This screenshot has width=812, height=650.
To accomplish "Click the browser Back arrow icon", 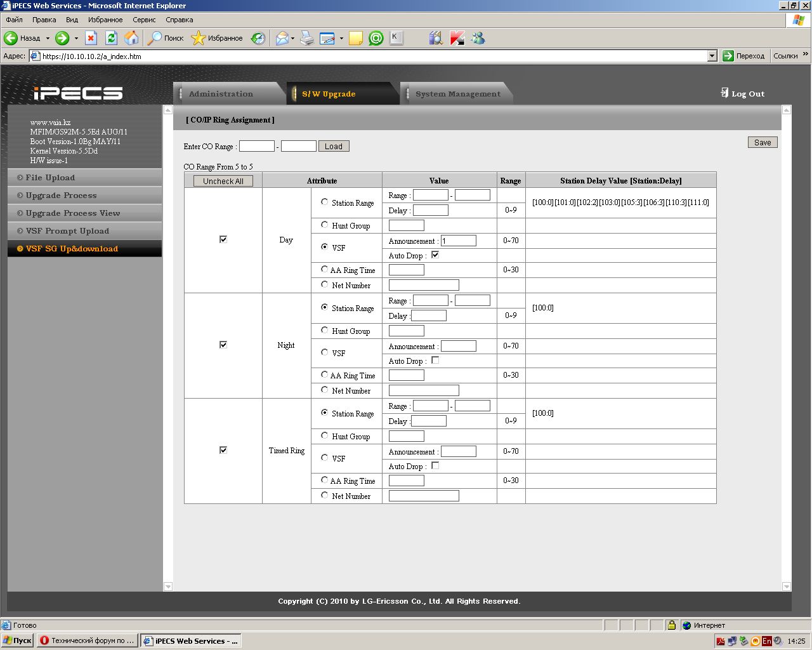I will [11, 38].
